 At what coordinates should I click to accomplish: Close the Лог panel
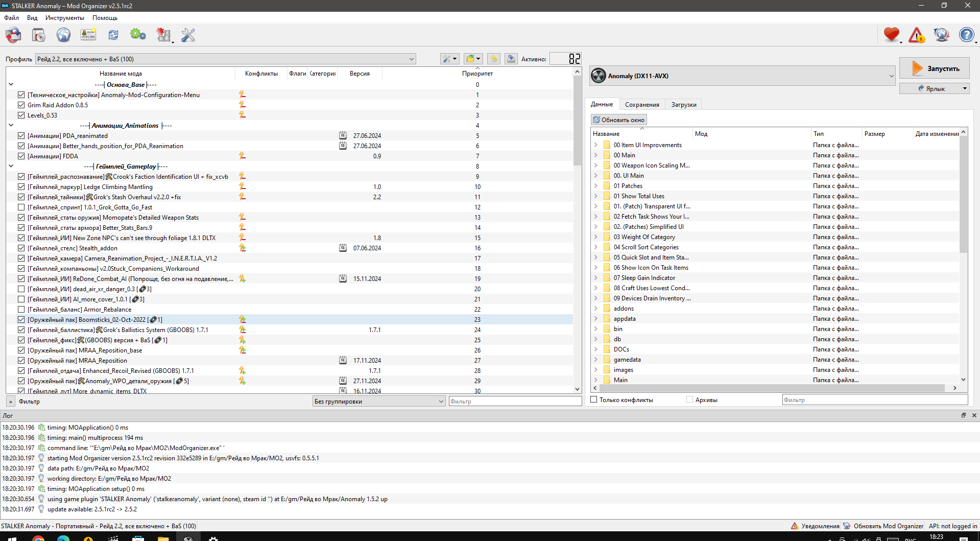tap(974, 415)
